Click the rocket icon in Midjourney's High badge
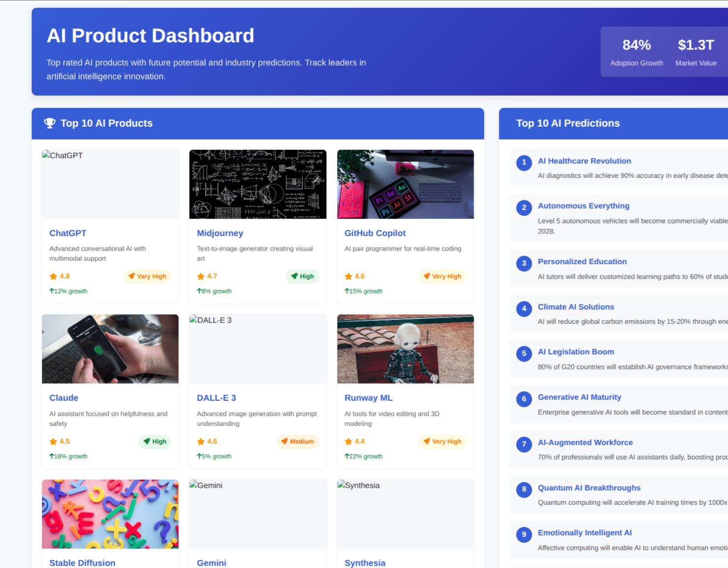This screenshot has height=568, width=728. tap(294, 276)
